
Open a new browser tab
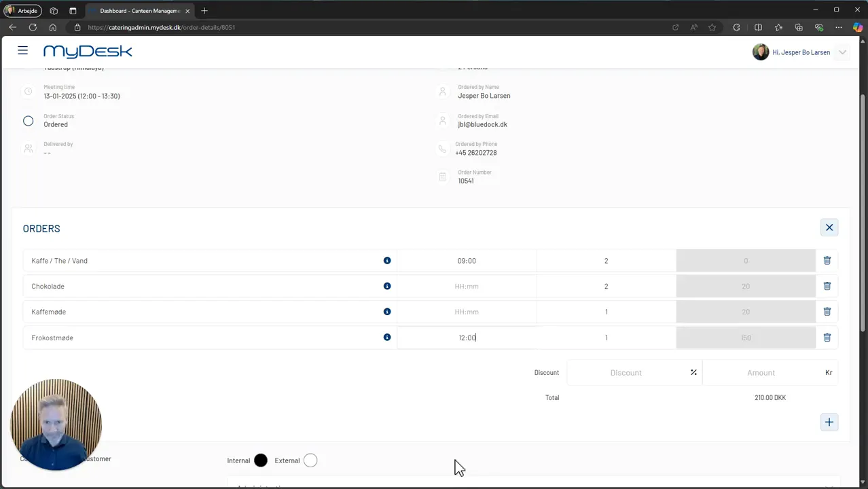[204, 11]
